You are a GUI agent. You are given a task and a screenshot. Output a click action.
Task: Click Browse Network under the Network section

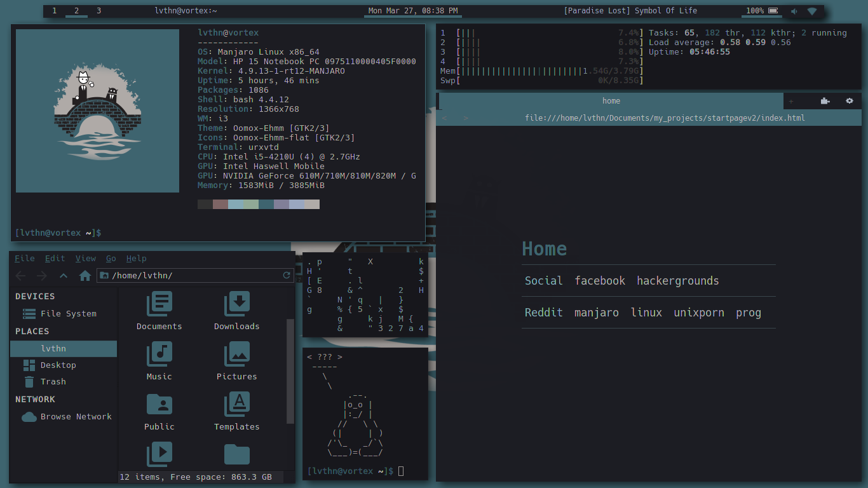pos(72,416)
